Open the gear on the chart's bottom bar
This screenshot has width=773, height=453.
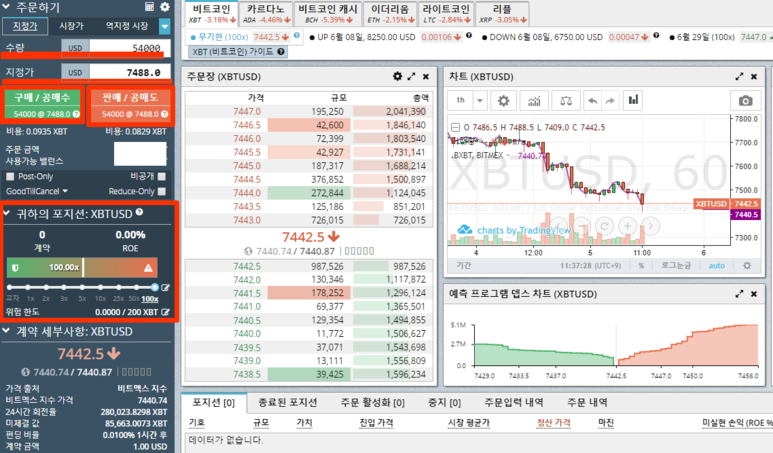tap(747, 266)
